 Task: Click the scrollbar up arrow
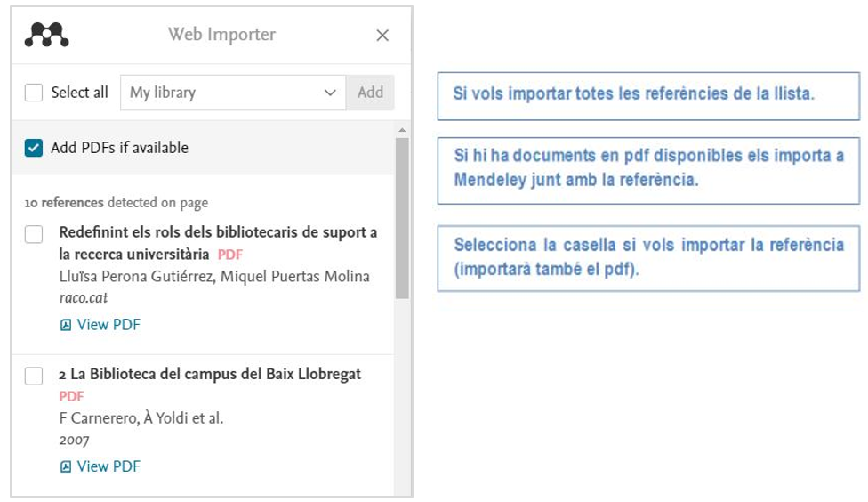click(402, 130)
